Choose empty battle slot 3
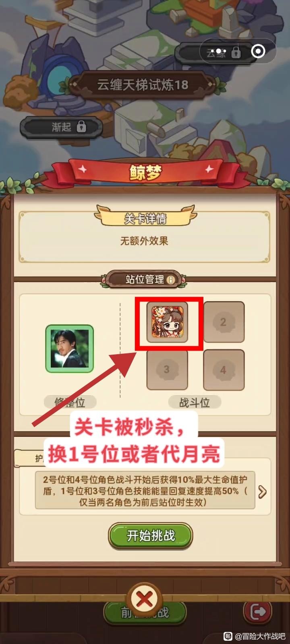The image size is (290, 644). click(167, 369)
